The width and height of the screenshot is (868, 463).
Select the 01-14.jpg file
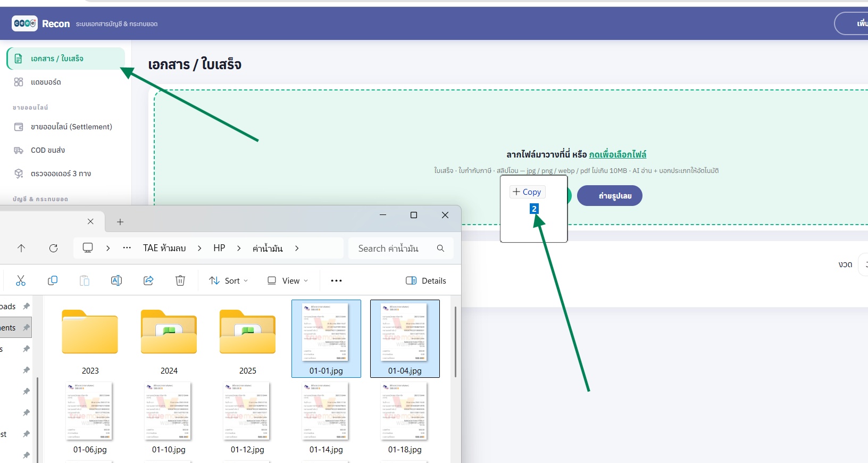pos(326,418)
